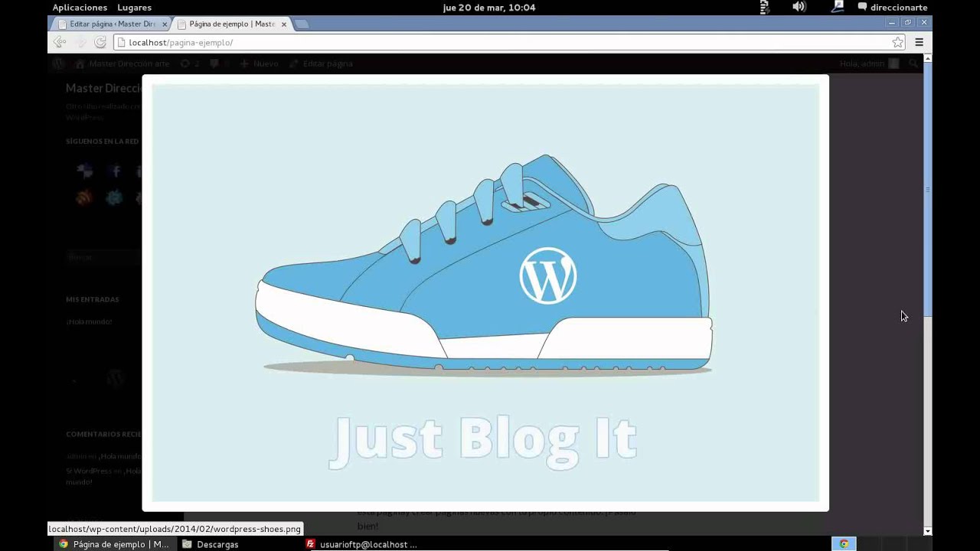
Task: Click the Descargas folder icon in taskbar
Action: pyautogui.click(x=187, y=544)
